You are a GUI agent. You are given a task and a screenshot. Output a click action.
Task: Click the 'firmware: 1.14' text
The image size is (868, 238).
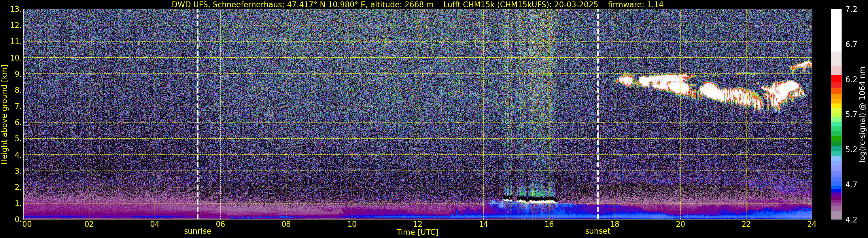[636, 4]
